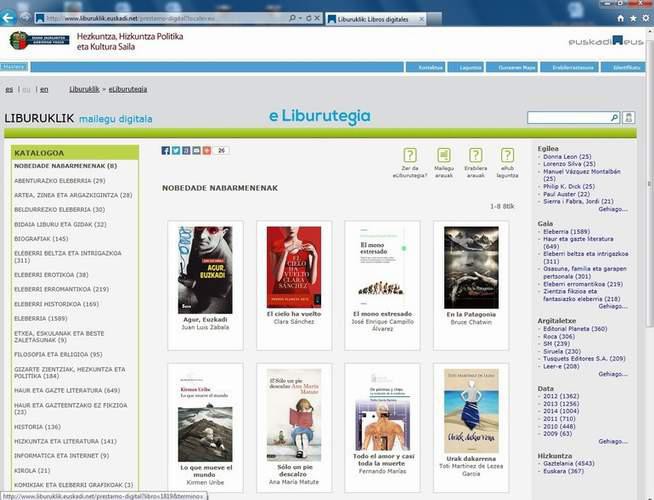Click the catalog search input field

point(572,118)
